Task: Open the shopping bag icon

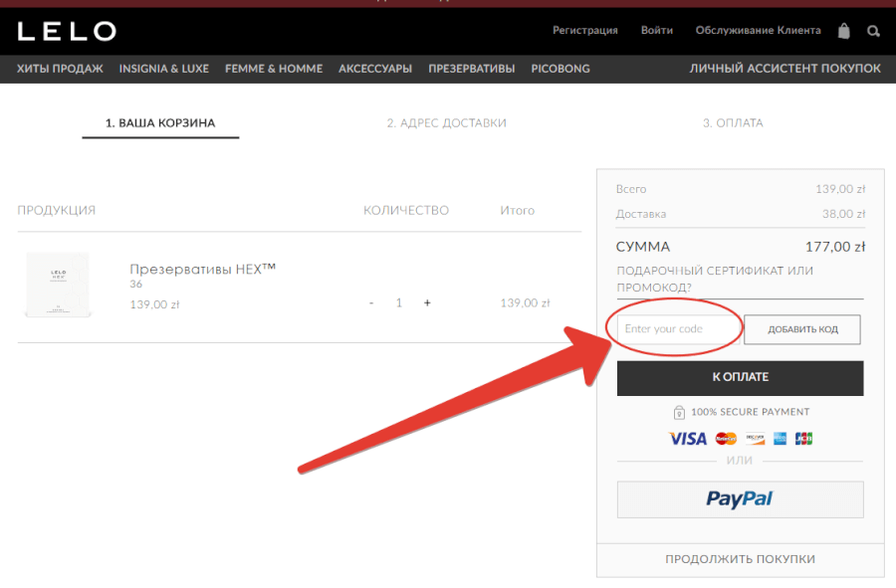Action: (x=844, y=31)
